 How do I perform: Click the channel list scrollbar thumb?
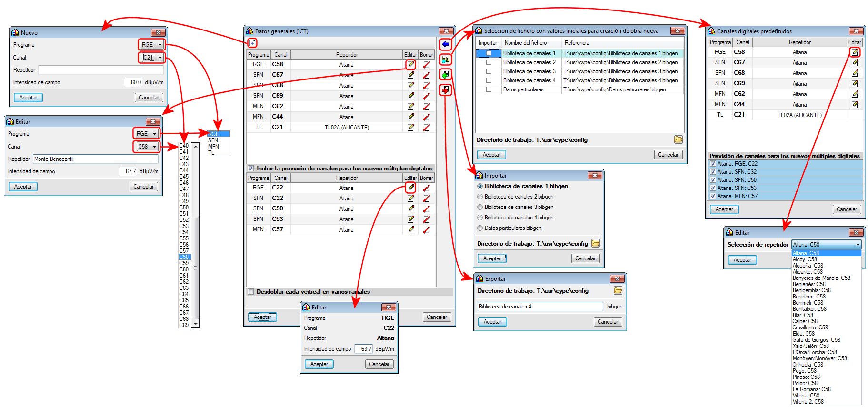195,268
